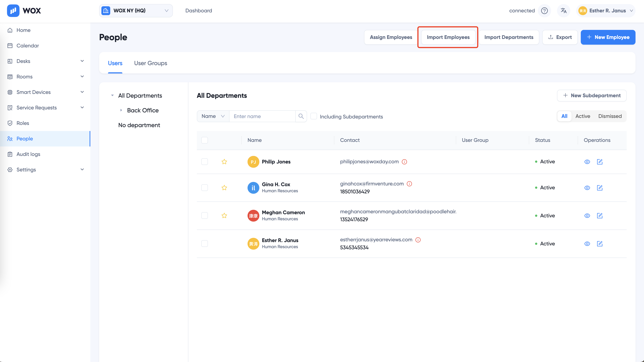The width and height of the screenshot is (644, 362).
Task: Click Esther R. Janus row avatar
Action: click(x=253, y=244)
